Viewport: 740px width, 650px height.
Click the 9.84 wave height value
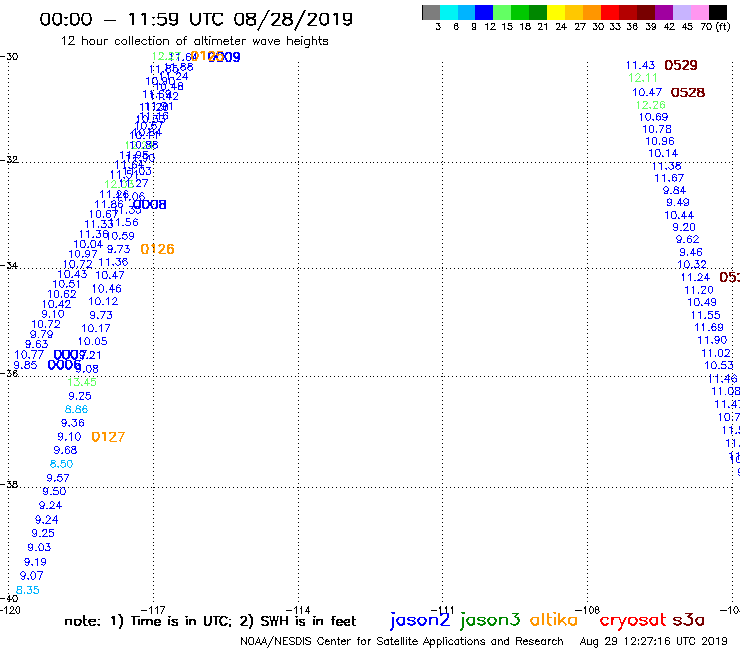click(674, 190)
